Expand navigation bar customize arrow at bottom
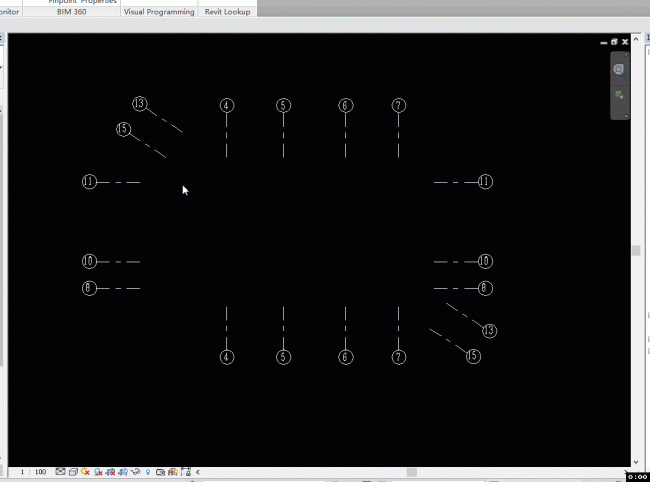Image resolution: width=650 pixels, height=482 pixels. [x=626, y=115]
